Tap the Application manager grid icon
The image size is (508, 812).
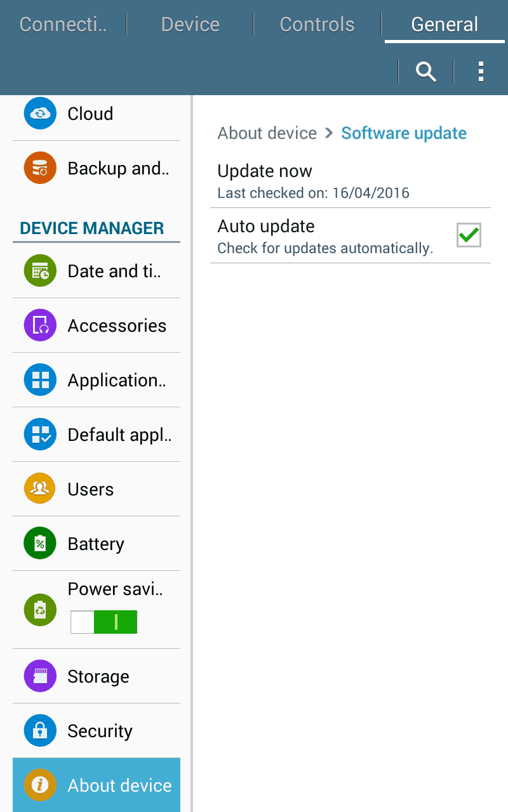coord(40,380)
